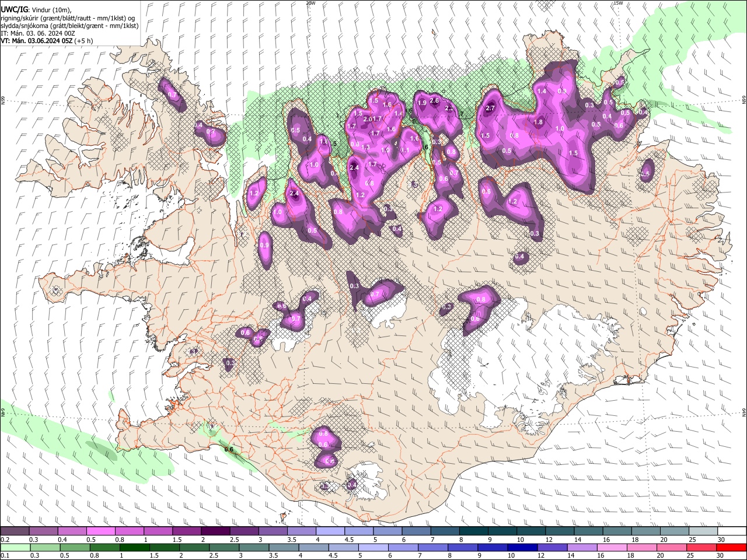Viewport: 747px width, 560px height.
Task: Click the '1.9' precipitation value on map
Action: click(x=423, y=103)
